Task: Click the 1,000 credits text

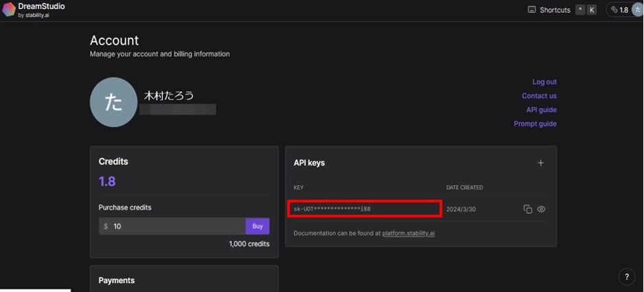Action: [x=249, y=244]
